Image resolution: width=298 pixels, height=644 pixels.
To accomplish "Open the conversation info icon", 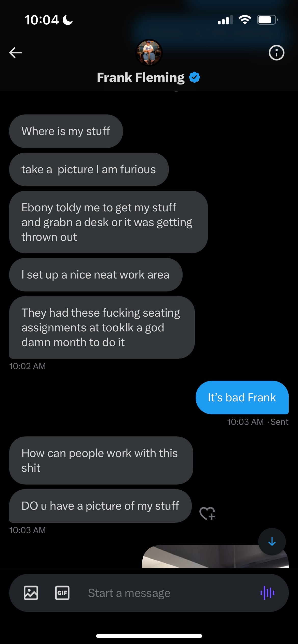I will [x=276, y=53].
